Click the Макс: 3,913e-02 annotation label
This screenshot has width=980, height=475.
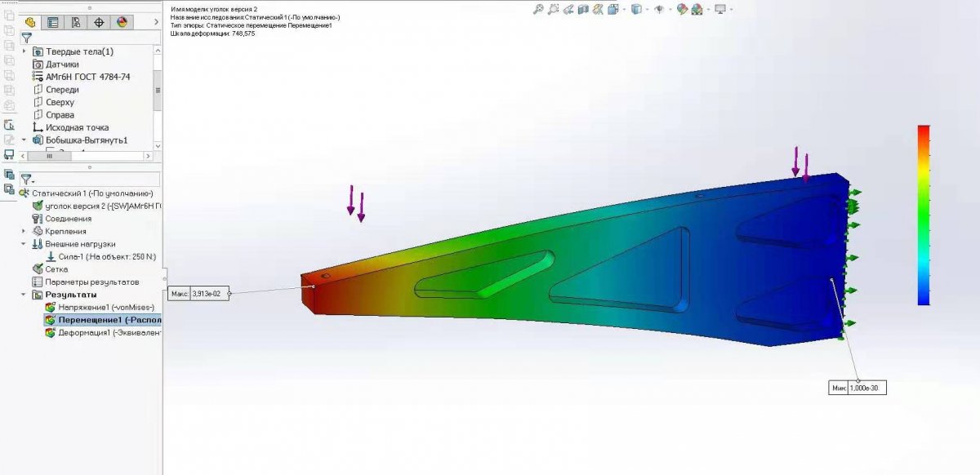click(x=200, y=293)
